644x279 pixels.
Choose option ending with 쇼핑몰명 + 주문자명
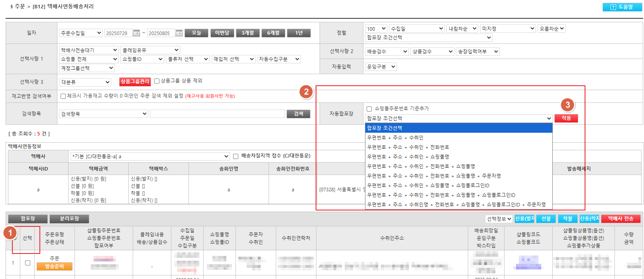coord(459,176)
